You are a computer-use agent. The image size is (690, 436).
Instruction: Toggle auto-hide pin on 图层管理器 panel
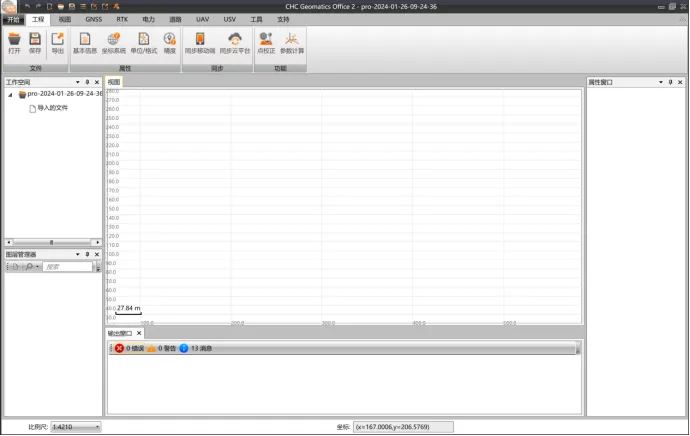click(87, 254)
